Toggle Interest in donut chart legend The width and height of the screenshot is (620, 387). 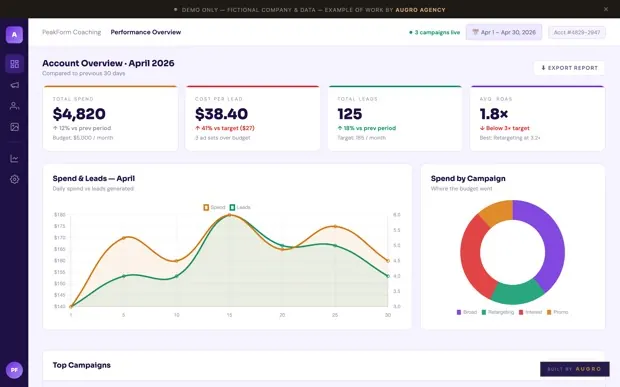pos(530,312)
